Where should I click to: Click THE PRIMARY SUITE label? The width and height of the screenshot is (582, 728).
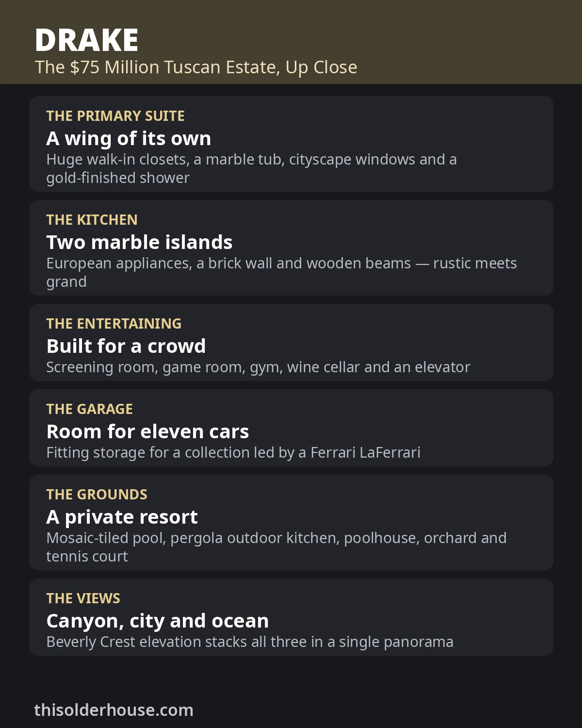pyautogui.click(x=115, y=116)
